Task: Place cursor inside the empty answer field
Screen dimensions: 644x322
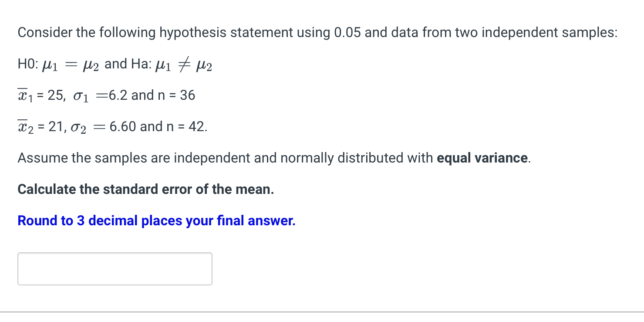Action: click(x=115, y=268)
